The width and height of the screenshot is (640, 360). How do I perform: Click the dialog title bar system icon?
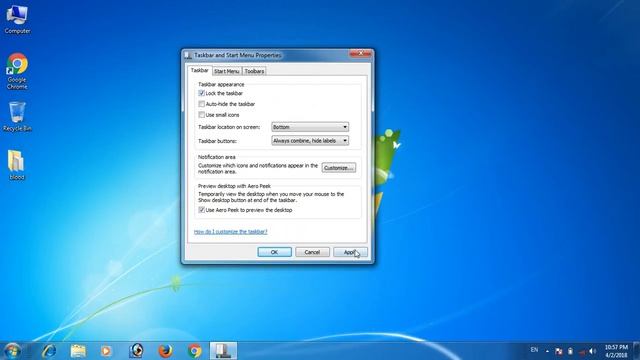(188, 55)
